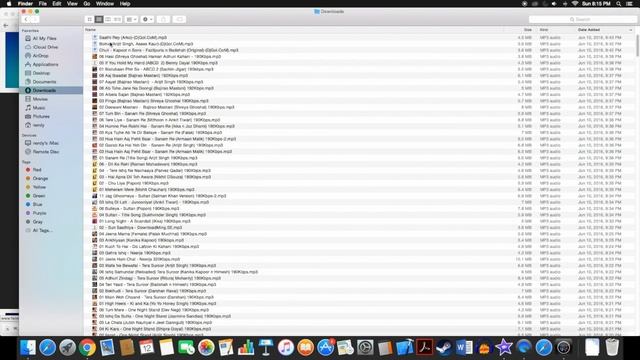The height and width of the screenshot is (360, 640).
Task: Open the Arrange items dropdown
Action: [x=131, y=19]
